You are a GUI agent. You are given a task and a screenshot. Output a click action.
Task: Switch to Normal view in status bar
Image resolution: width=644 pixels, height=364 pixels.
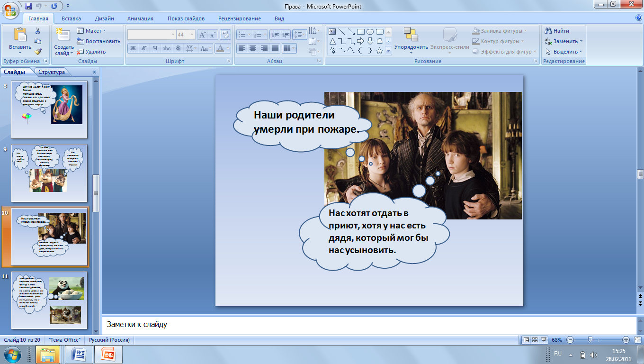(x=526, y=340)
